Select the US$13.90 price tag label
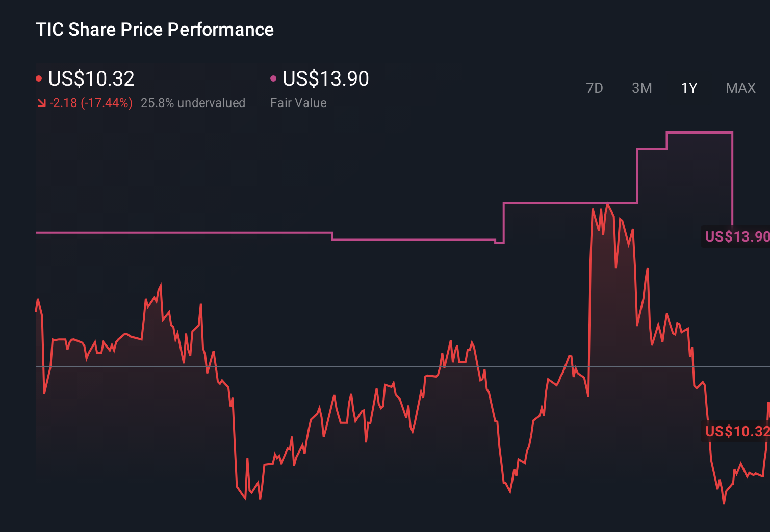 [736, 236]
